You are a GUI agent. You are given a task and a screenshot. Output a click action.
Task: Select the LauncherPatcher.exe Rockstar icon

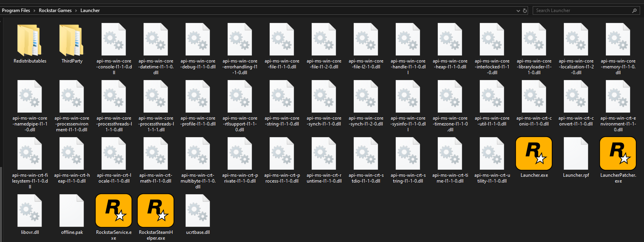618,153
